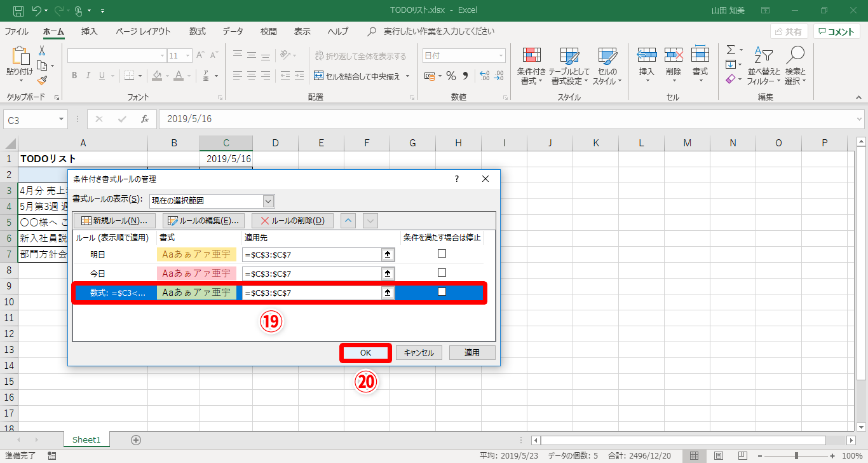Image resolution: width=868 pixels, height=463 pixels.
Task: Toggle 折り返して全体を表示する wrap text
Action: point(360,56)
